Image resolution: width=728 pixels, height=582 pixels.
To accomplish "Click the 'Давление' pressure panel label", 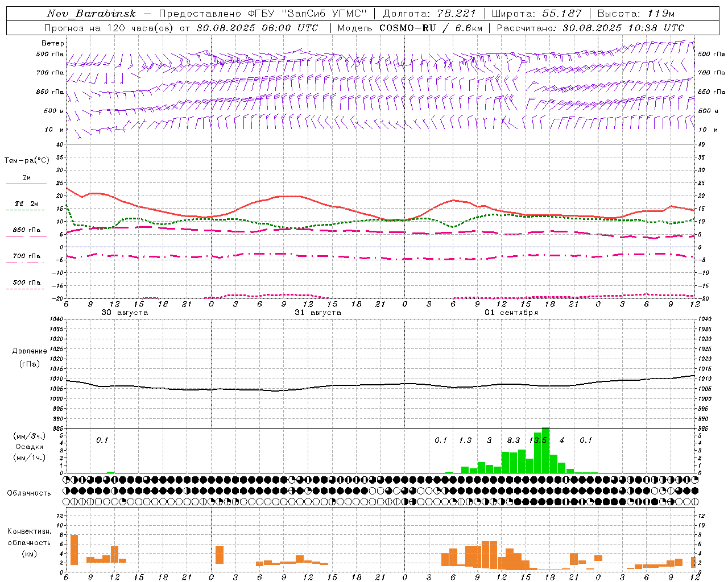I will [x=30, y=351].
